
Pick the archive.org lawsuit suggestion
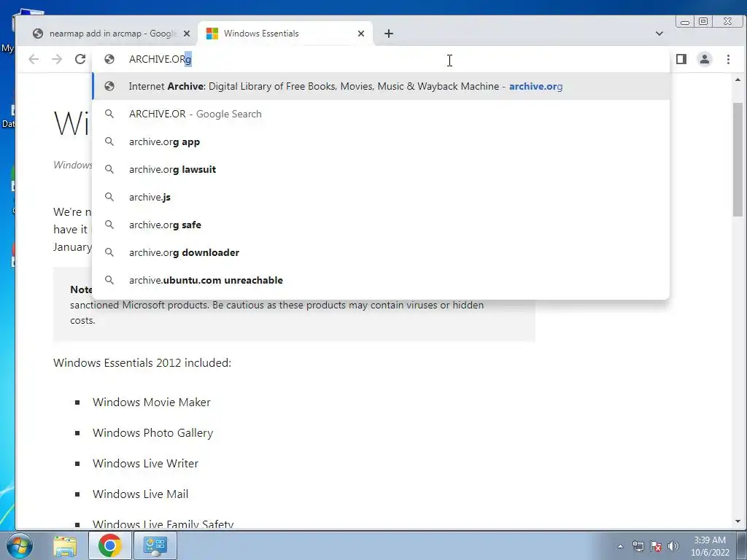(381, 169)
